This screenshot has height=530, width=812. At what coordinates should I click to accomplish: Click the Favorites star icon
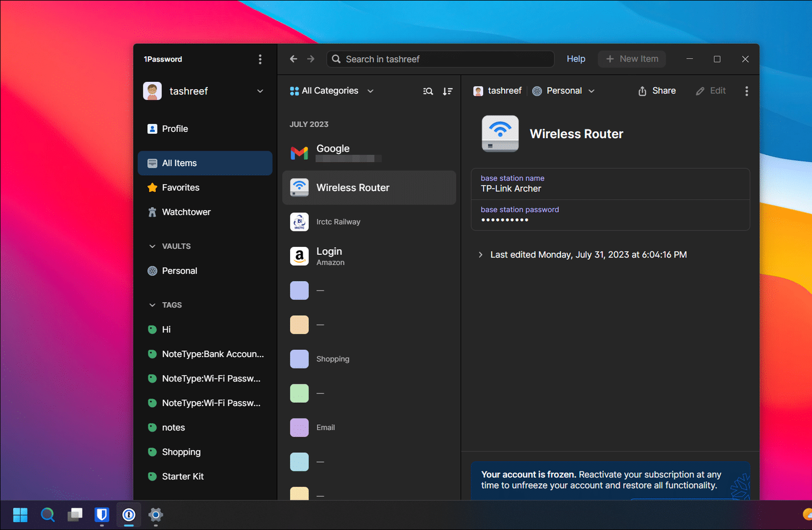(x=152, y=188)
